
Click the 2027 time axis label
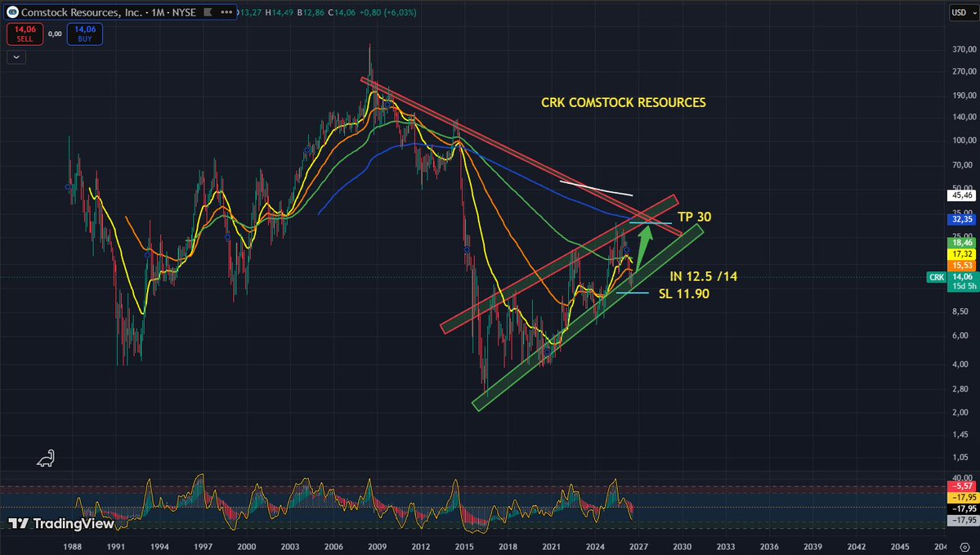pos(638,546)
